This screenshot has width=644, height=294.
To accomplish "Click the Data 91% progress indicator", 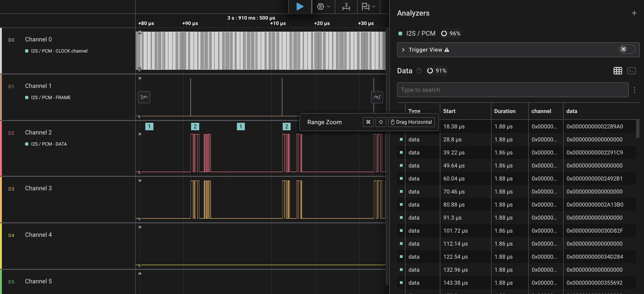I will [437, 71].
